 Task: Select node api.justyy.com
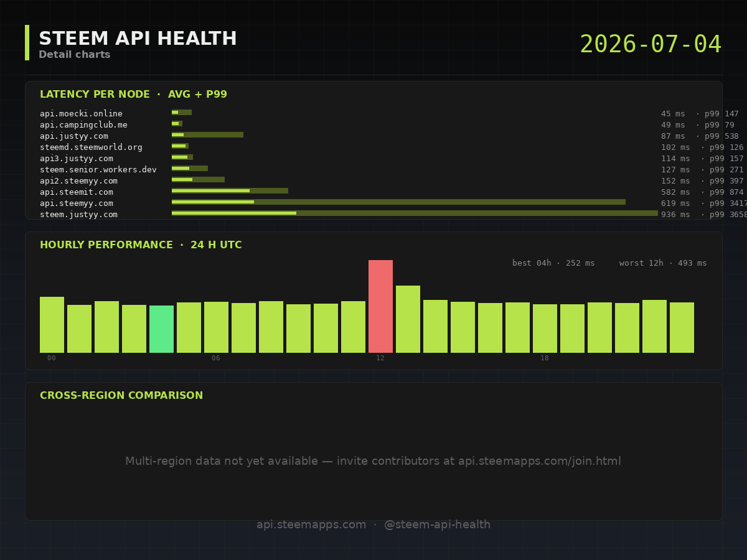click(74, 136)
